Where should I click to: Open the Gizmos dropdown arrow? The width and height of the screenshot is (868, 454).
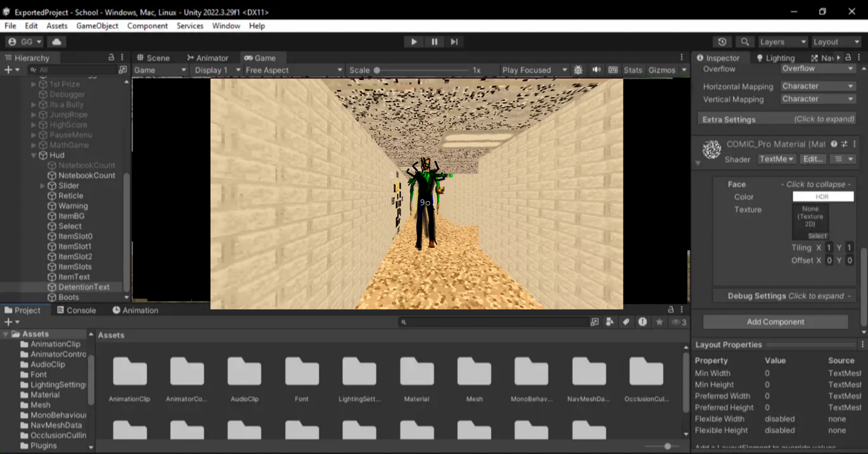click(684, 70)
